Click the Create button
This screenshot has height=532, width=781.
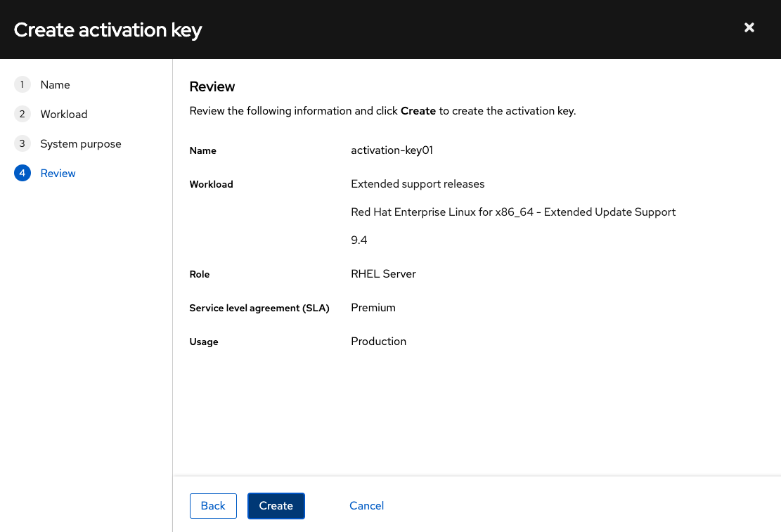(x=276, y=505)
